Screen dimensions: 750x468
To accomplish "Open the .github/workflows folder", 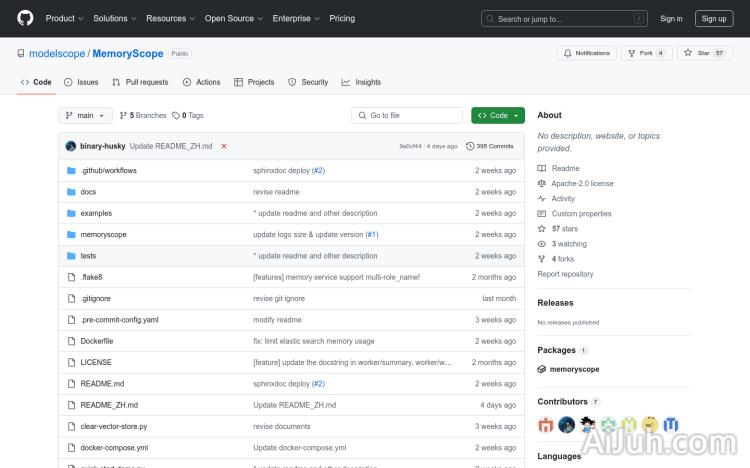I will coord(108,170).
